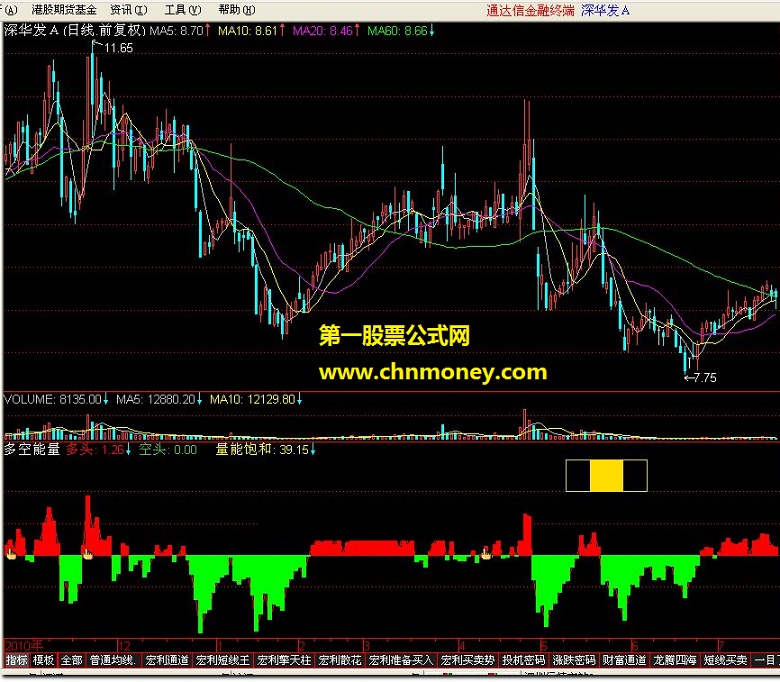Select the 龙腾四海 indicator tab
780x682 pixels.
tap(675, 660)
